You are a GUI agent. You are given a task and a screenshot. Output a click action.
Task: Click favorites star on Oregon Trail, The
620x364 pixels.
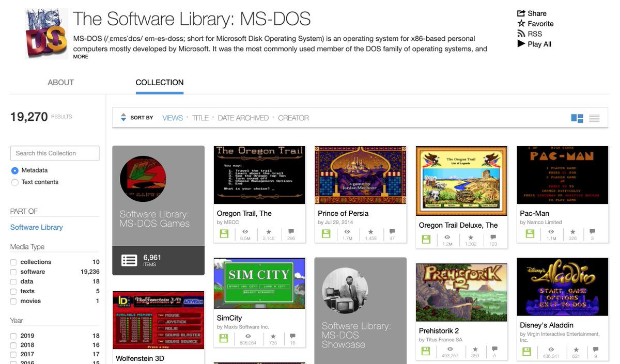[x=269, y=232]
